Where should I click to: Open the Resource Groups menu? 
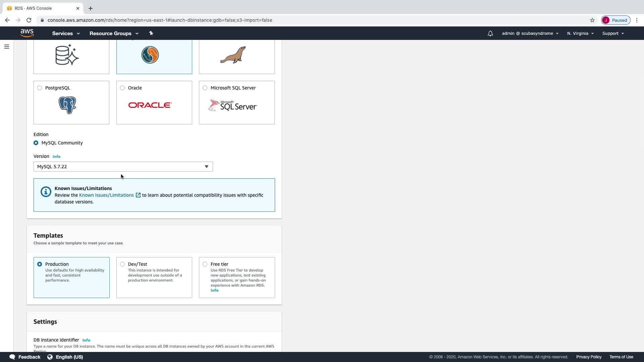coord(114,34)
